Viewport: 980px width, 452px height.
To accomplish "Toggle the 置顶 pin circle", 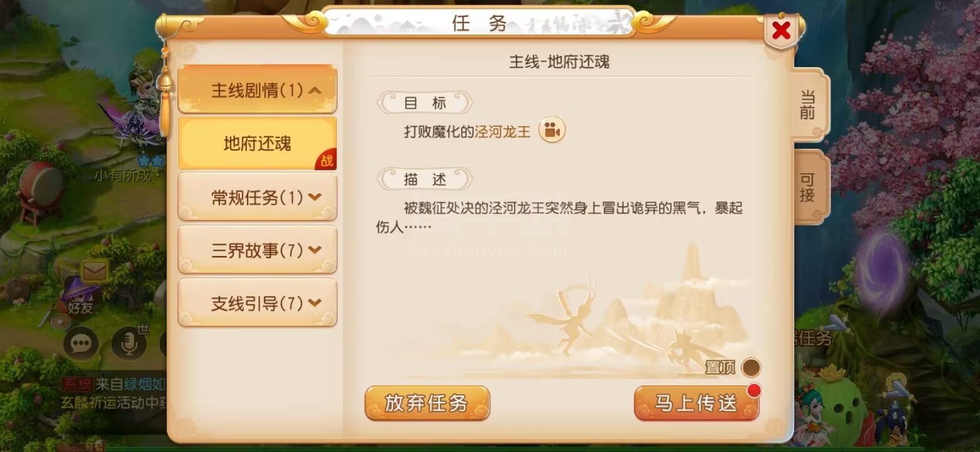I will pos(751,367).
